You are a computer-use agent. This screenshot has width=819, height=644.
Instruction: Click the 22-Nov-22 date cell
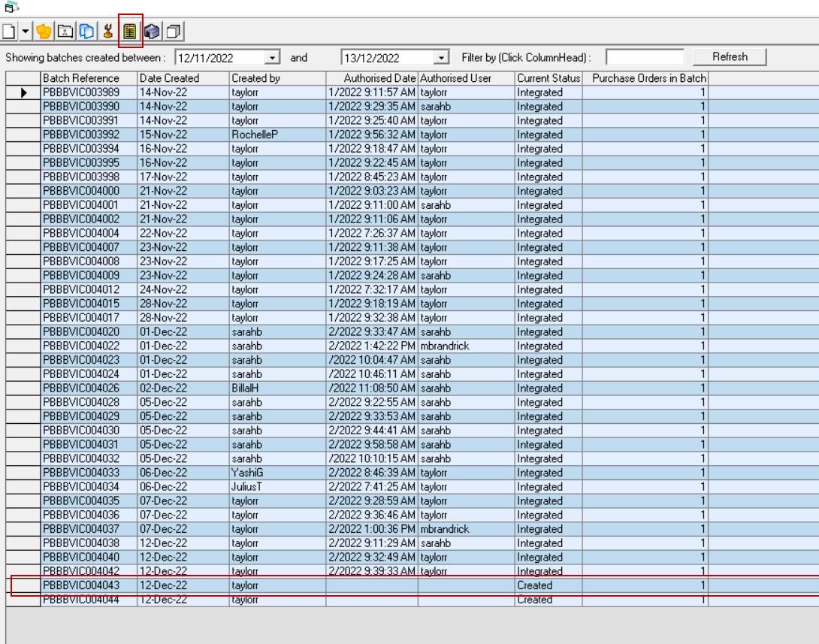(183, 234)
